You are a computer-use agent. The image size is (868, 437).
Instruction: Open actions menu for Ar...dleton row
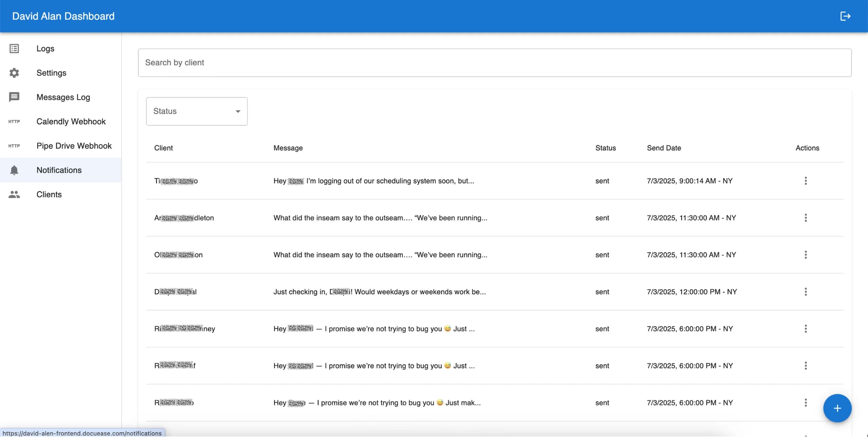click(x=806, y=218)
